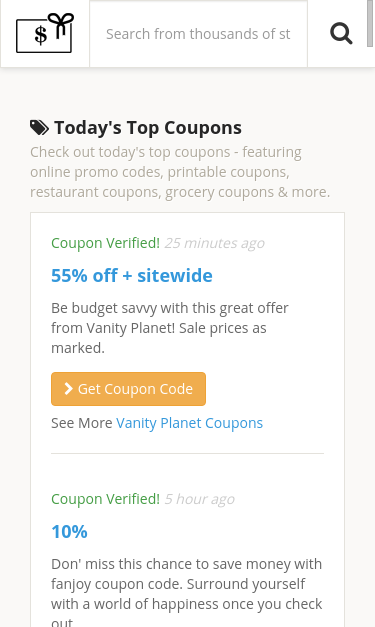
Task: Click the second 'Coupon Verified!' label
Action: pyautogui.click(x=106, y=499)
